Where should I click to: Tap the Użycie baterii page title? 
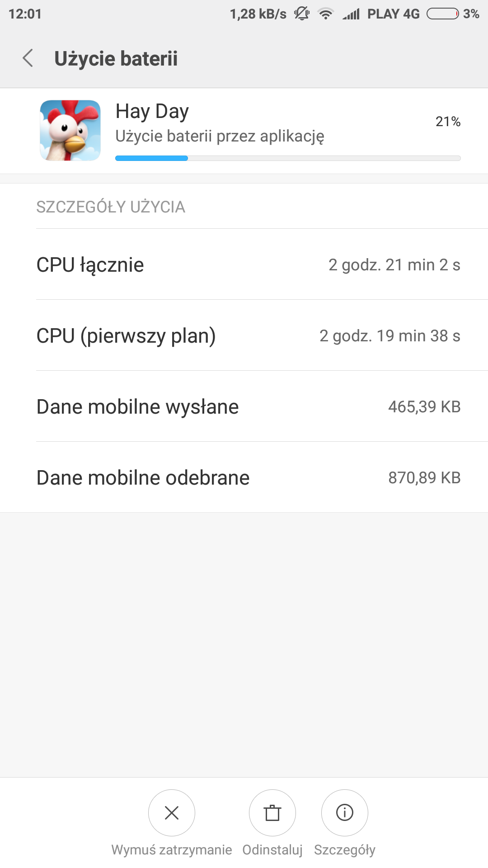tap(116, 59)
